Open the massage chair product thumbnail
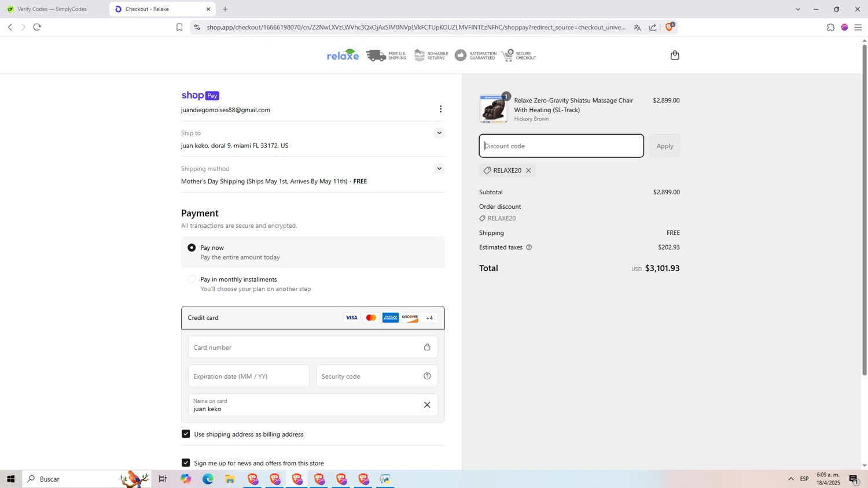Screen dimensions: 868x488 click(x=494, y=109)
